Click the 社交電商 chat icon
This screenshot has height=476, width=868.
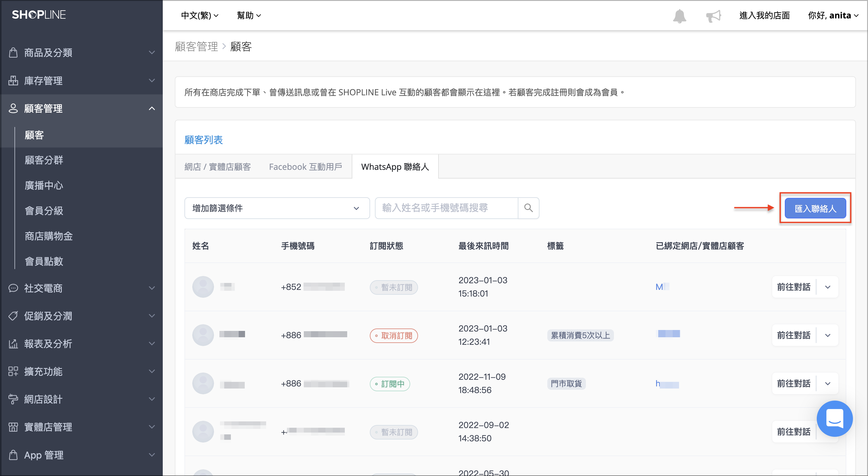(x=13, y=288)
